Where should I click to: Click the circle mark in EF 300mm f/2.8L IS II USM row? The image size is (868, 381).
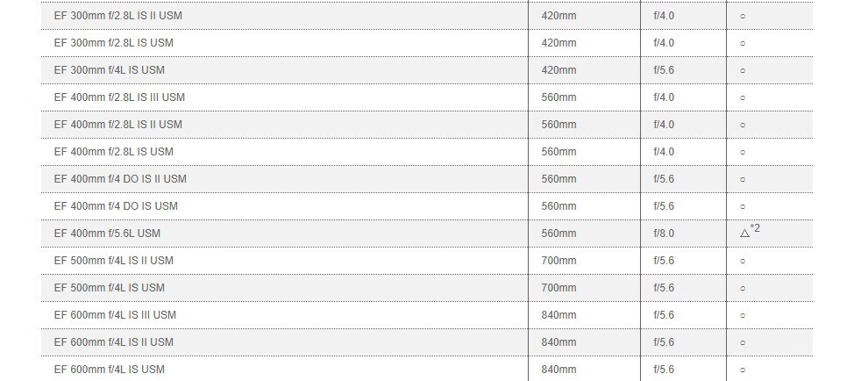pos(743,16)
